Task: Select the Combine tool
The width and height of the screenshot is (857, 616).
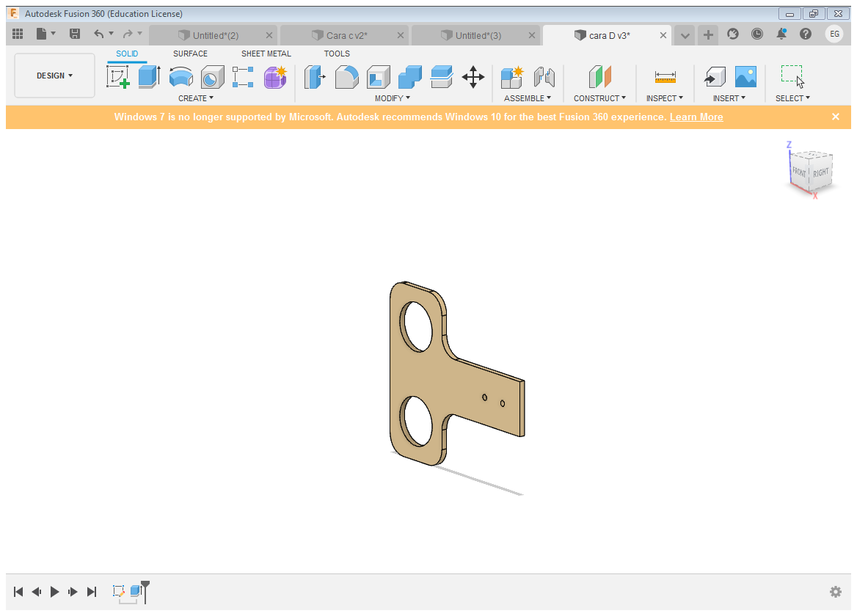Action: [x=410, y=77]
